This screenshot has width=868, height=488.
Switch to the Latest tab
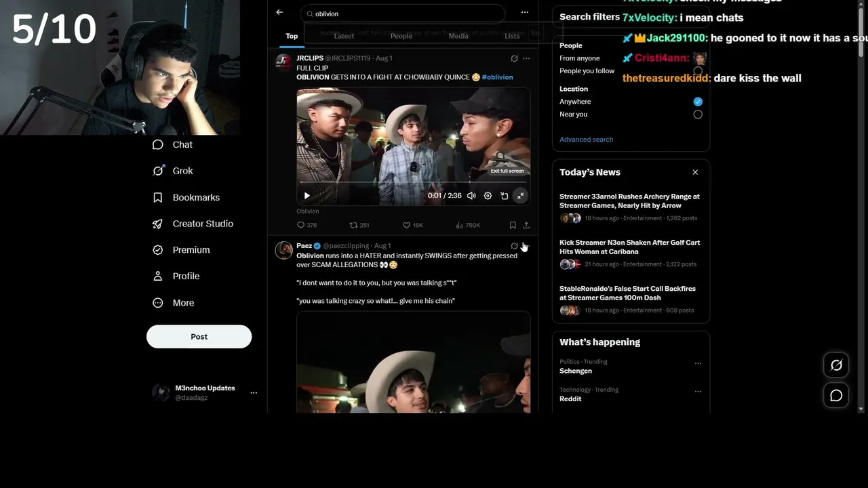coord(344,36)
